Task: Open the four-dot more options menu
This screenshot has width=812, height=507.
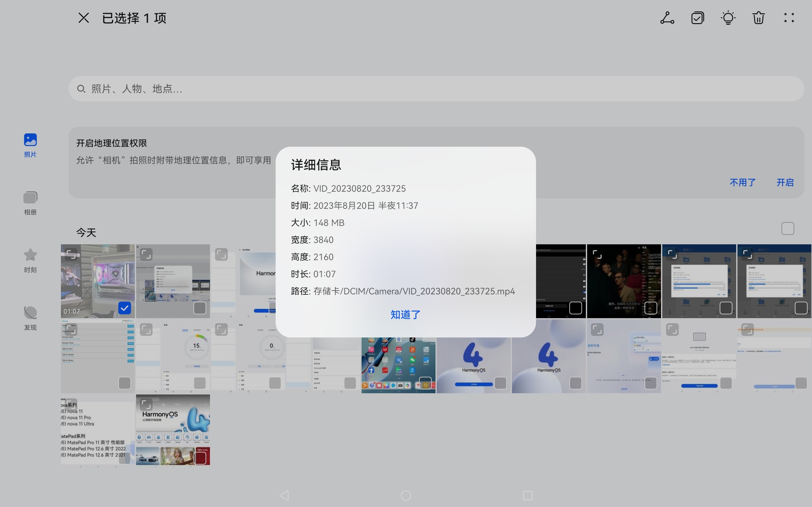Action: [789, 18]
